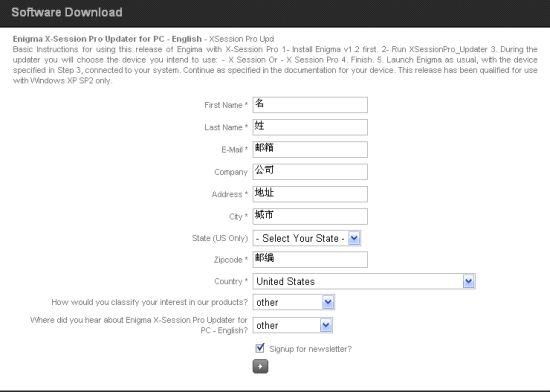Click the First Name input field
The width and height of the screenshot is (550, 392).
pyautogui.click(x=310, y=105)
